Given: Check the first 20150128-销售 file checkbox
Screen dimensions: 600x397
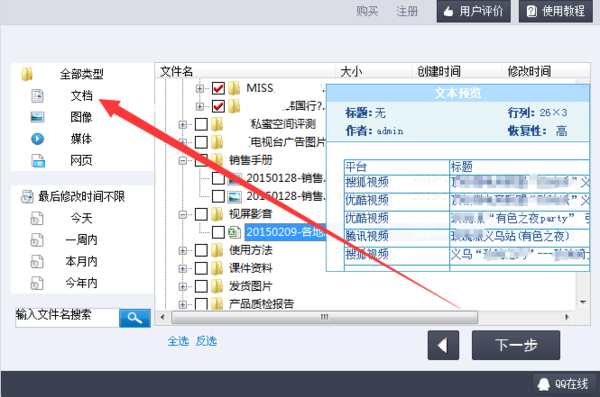Looking at the screenshot, I should pyautogui.click(x=218, y=178).
